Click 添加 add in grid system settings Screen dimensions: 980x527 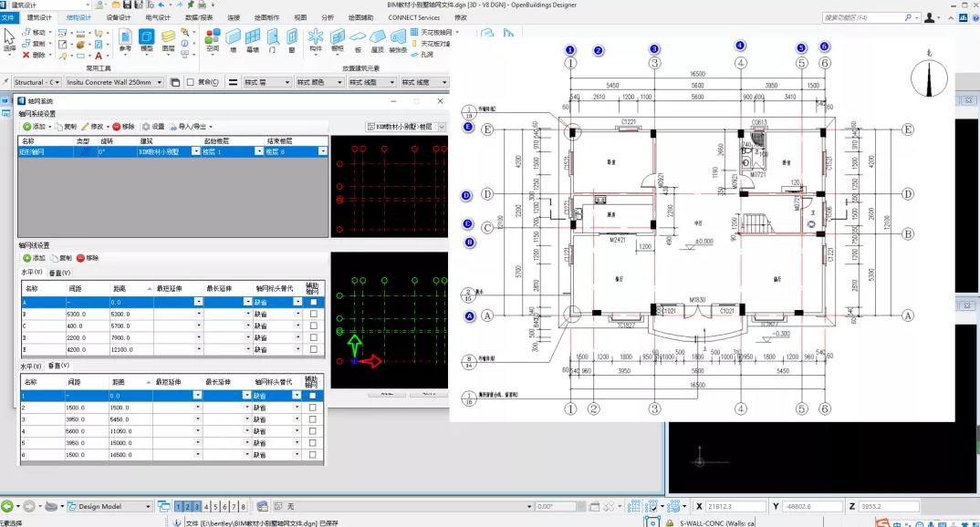click(35, 126)
